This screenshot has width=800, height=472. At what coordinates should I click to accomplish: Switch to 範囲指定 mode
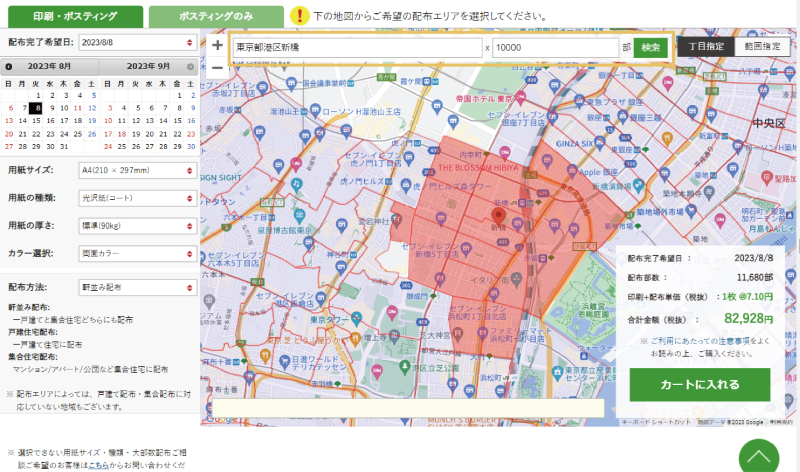[762, 46]
